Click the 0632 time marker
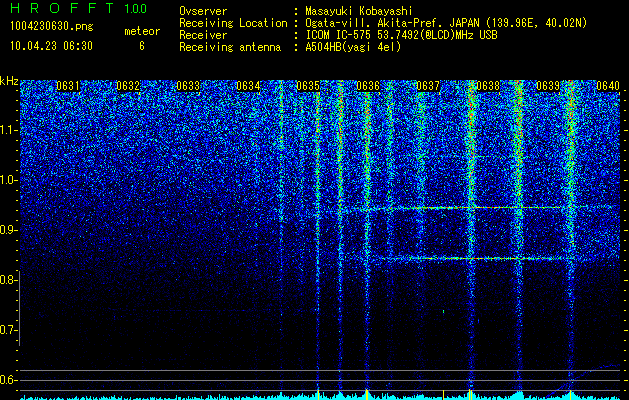This screenshot has width=629, height=400. 128,86
